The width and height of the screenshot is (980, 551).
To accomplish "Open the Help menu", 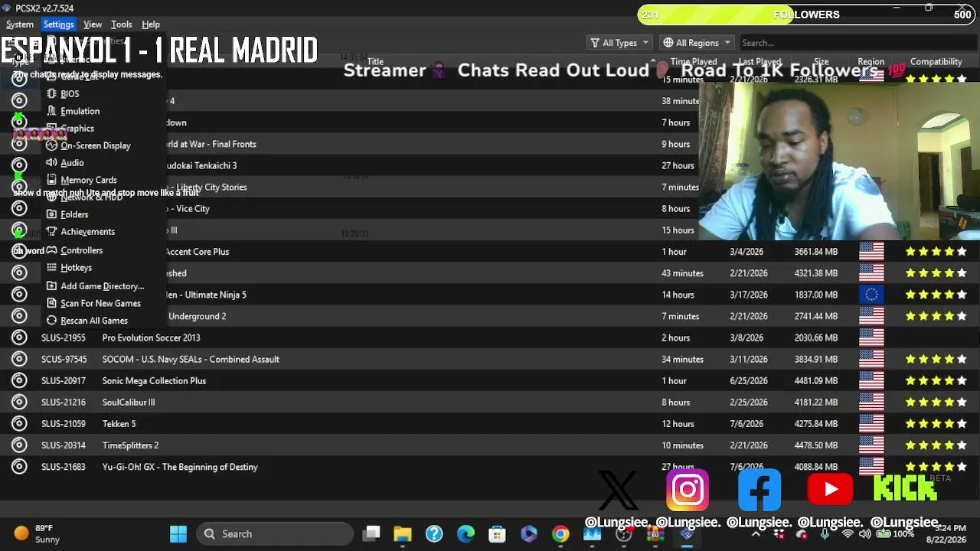I will [151, 24].
